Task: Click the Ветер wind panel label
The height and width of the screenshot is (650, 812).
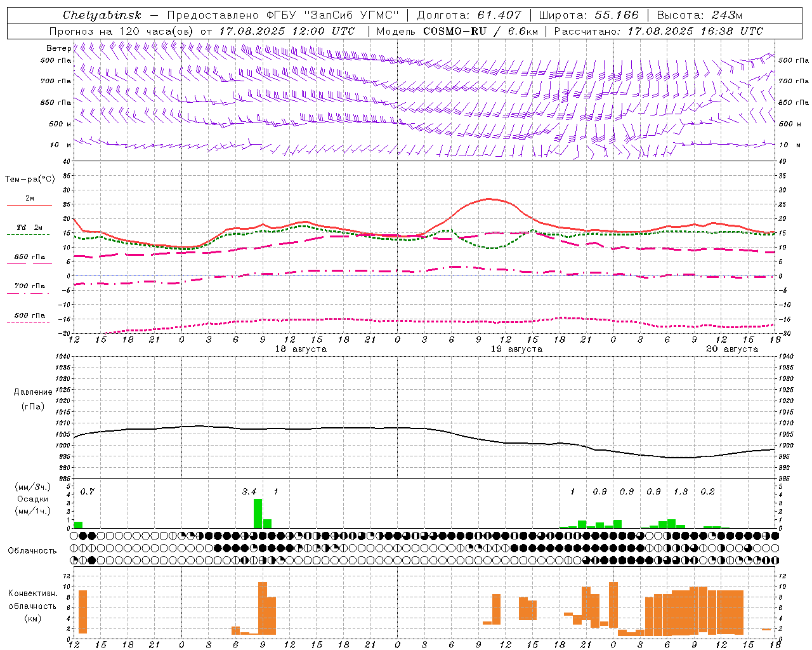Action: [58, 48]
